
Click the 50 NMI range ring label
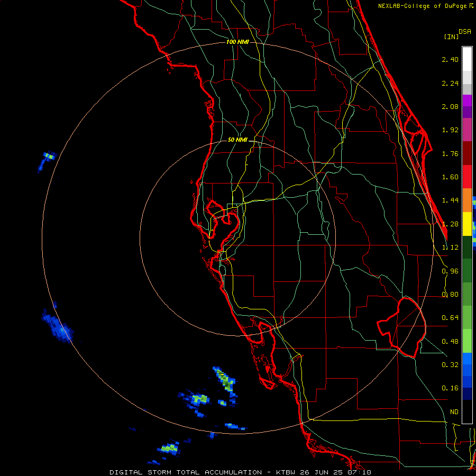pos(237,140)
